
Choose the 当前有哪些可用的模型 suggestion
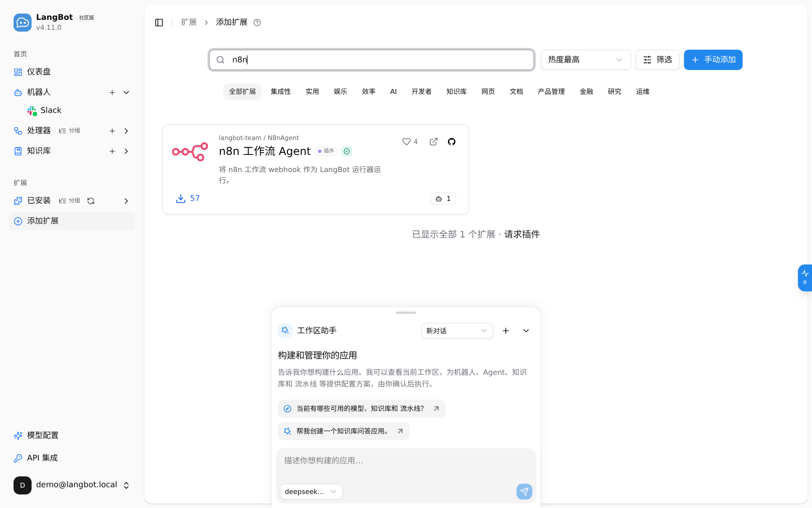362,409
